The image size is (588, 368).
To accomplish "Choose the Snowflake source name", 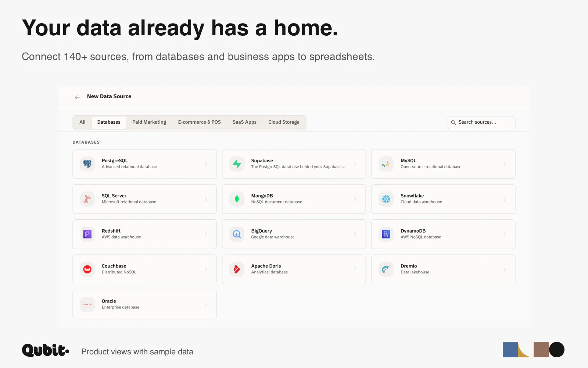I will click(x=412, y=196).
